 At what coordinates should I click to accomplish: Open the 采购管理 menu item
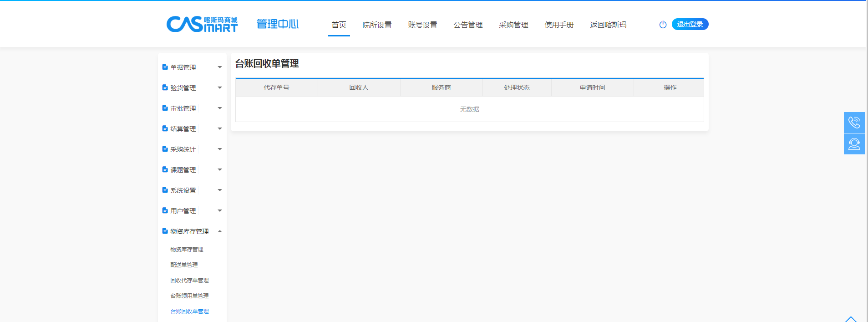pyautogui.click(x=513, y=25)
